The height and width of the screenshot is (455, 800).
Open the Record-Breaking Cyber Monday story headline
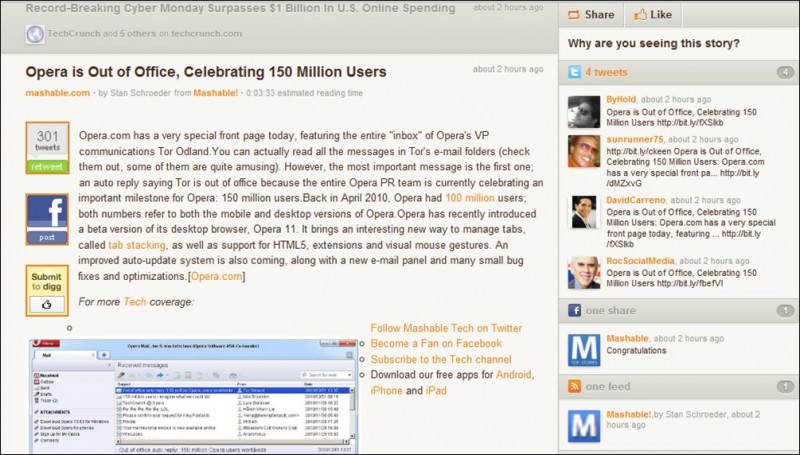click(240, 8)
